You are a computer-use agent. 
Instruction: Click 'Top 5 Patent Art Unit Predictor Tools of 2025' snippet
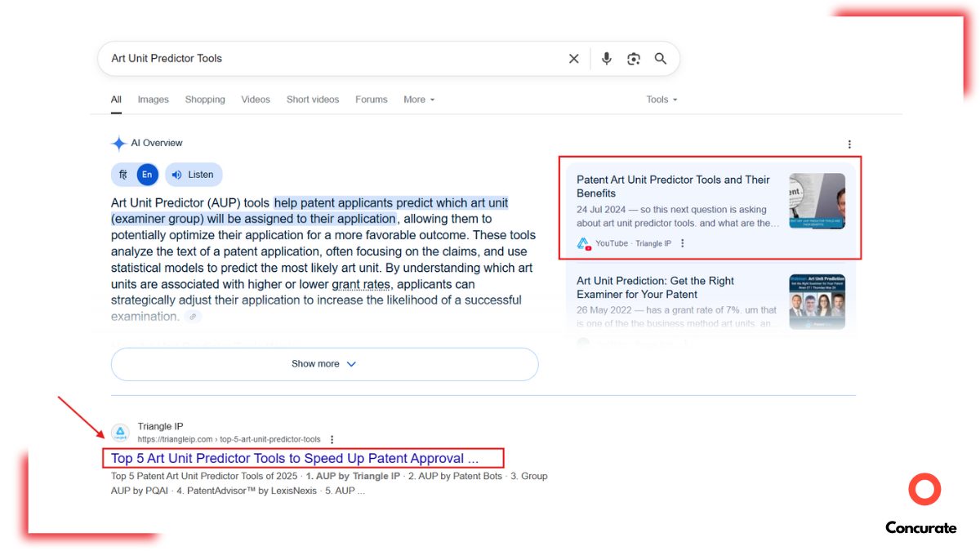329,483
